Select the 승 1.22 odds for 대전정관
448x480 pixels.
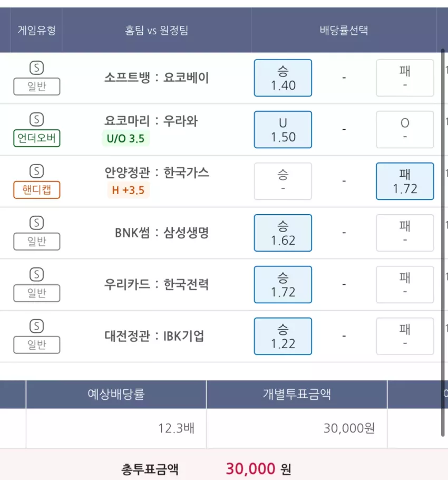click(x=283, y=337)
